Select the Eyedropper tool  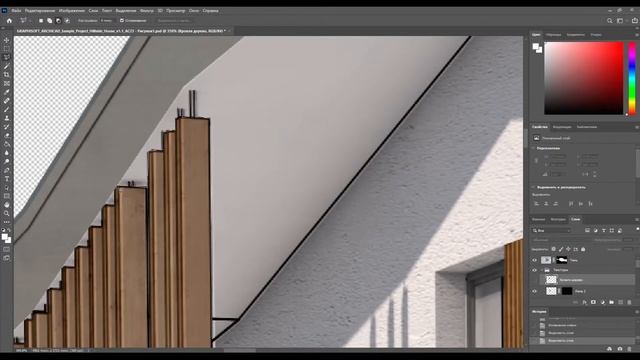pos(7,92)
